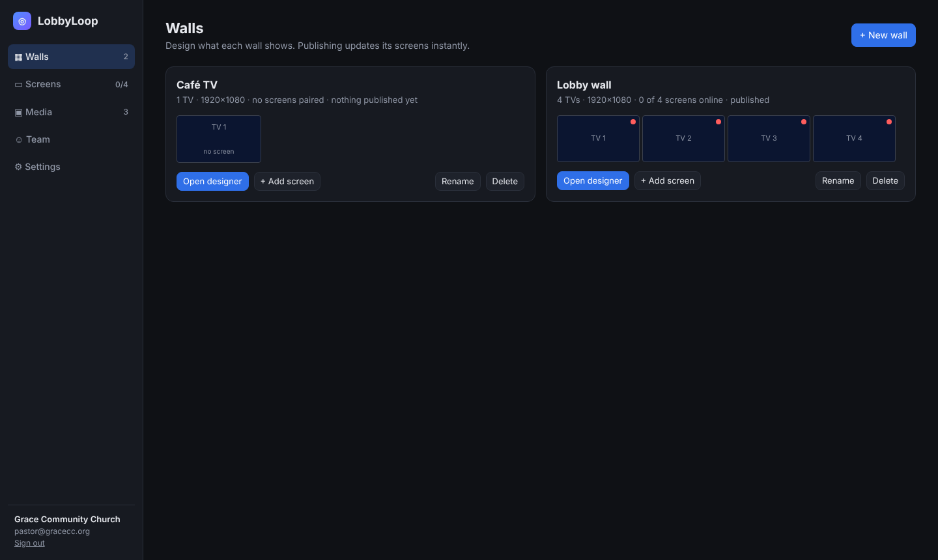
Task: Select Café TV's TV 1 tile
Action: [x=219, y=139]
